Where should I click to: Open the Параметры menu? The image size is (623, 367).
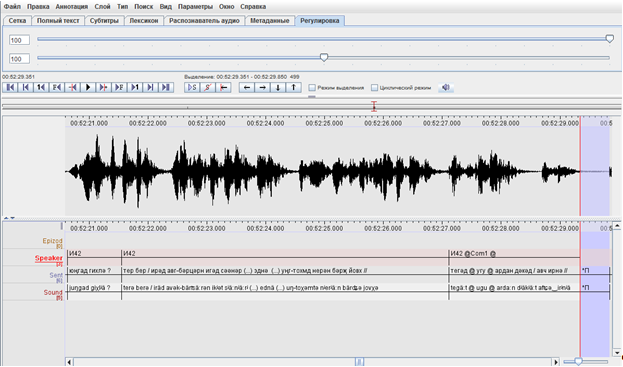coord(195,6)
